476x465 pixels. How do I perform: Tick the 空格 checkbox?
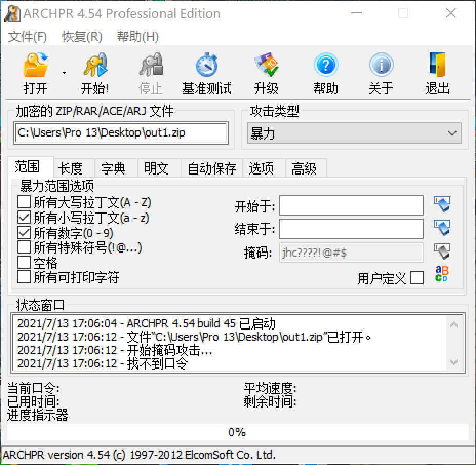click(24, 262)
